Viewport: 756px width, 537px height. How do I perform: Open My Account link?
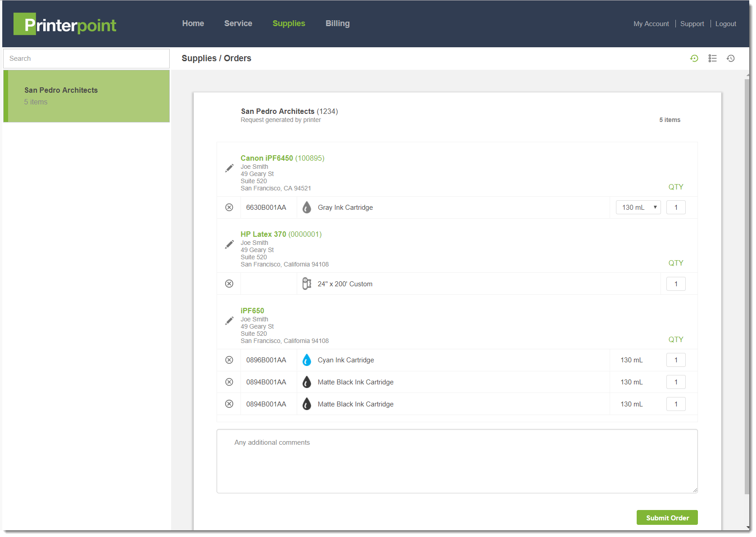[x=651, y=24]
